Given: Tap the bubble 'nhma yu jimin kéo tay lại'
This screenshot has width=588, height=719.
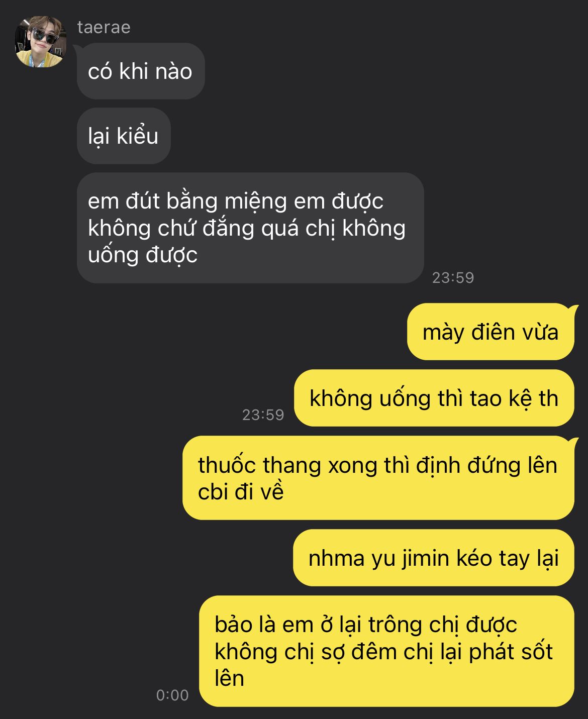Looking at the screenshot, I should [434, 558].
